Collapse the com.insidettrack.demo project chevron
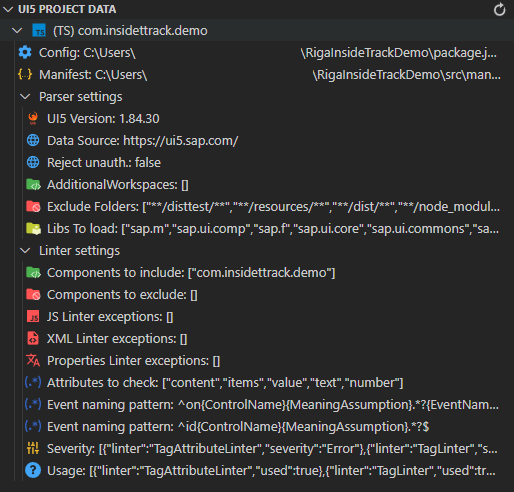Image resolution: width=514 pixels, height=492 pixels. pyautogui.click(x=17, y=31)
